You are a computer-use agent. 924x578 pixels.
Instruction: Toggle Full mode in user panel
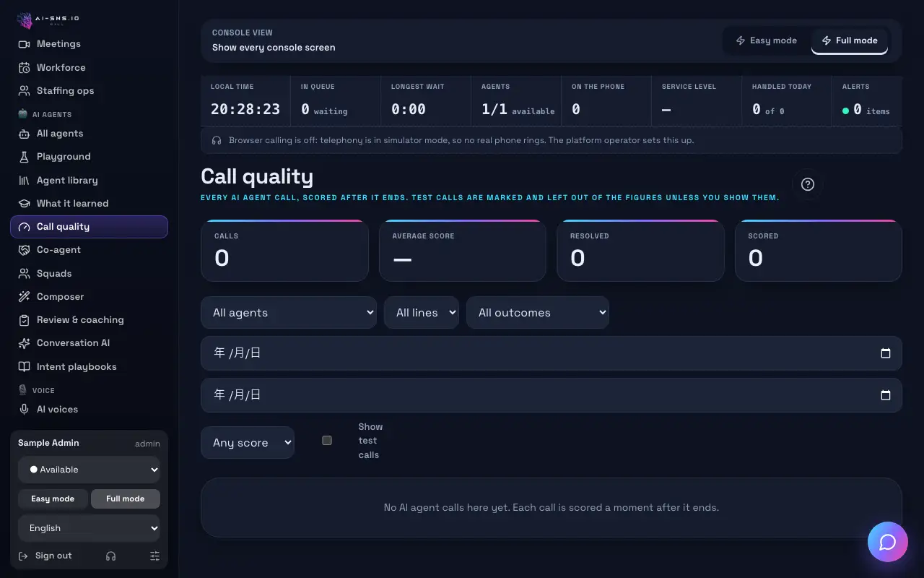click(126, 499)
